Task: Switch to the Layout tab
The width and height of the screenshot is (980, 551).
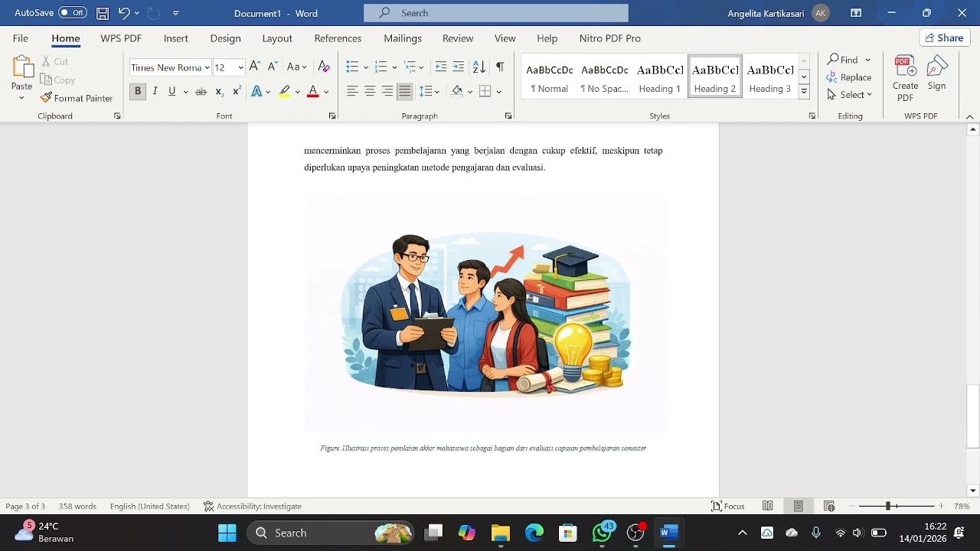Action: [x=277, y=38]
